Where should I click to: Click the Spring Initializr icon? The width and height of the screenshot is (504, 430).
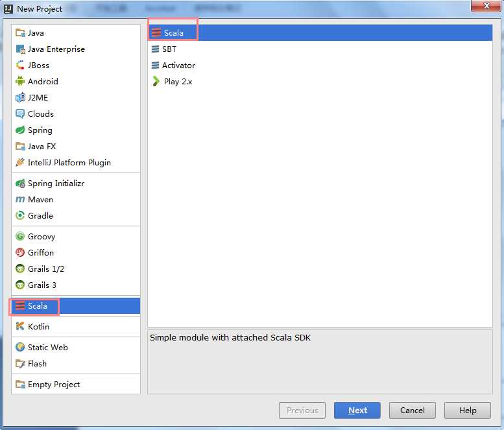tap(20, 183)
